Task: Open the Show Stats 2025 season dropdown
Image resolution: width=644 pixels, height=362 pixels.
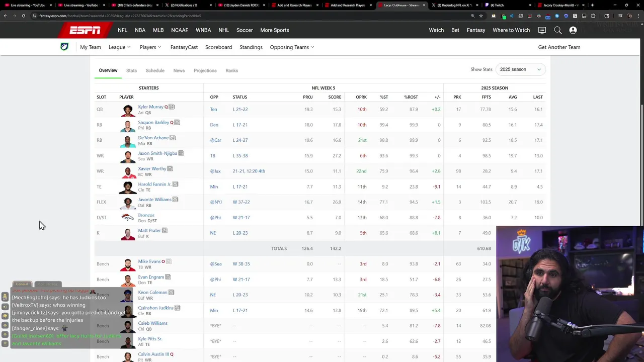Action: click(520, 69)
